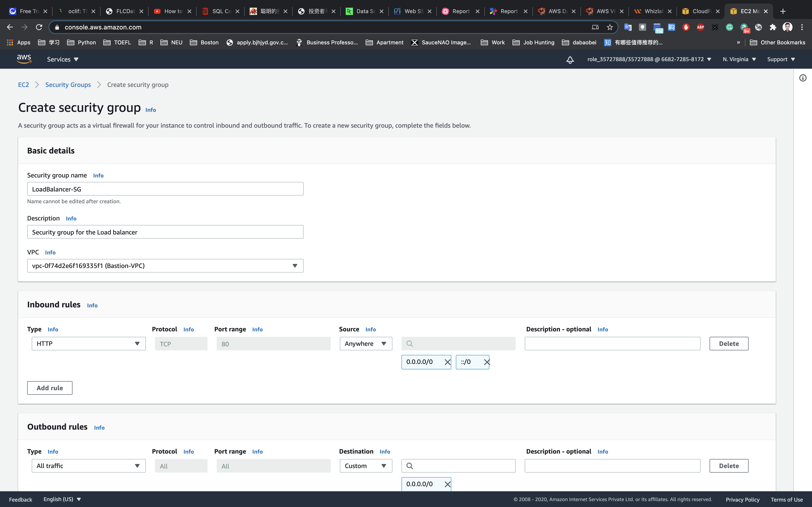Click the AWS logo home icon
Screen dimensions: 812x507
point(24,59)
